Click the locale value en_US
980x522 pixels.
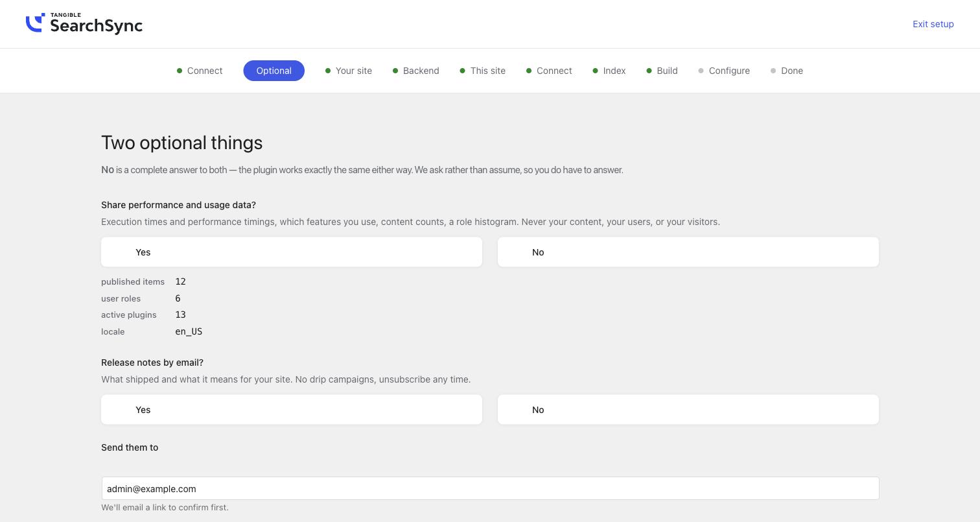[189, 331]
